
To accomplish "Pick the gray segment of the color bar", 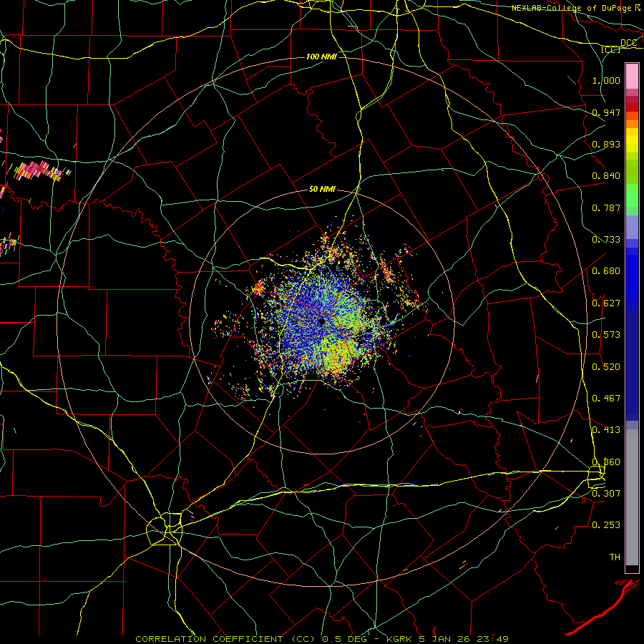I will pos(632,497).
